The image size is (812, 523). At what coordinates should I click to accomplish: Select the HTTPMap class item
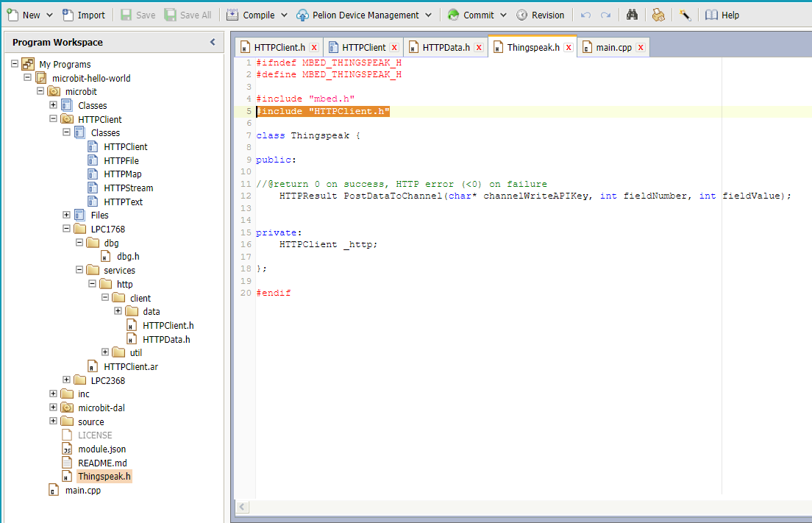pos(122,174)
